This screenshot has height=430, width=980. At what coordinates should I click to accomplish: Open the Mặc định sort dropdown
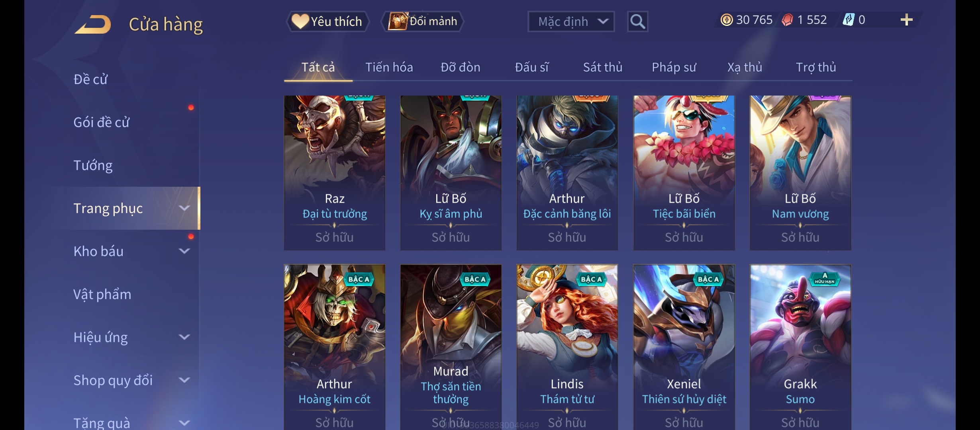tap(571, 21)
